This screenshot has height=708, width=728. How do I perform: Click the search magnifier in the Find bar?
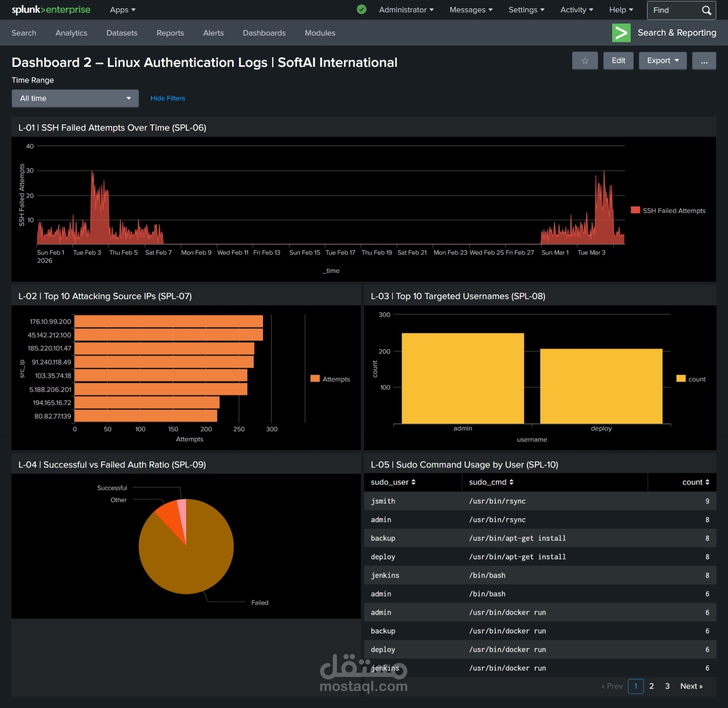point(706,10)
